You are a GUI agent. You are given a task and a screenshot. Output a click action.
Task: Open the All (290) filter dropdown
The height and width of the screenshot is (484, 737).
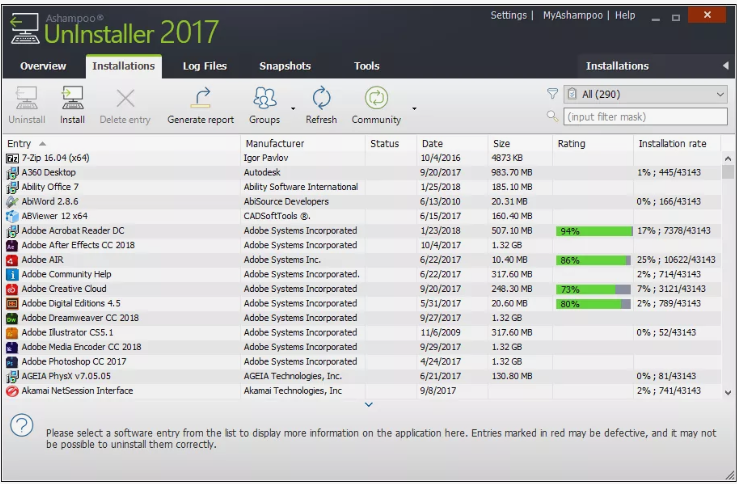coord(645,94)
